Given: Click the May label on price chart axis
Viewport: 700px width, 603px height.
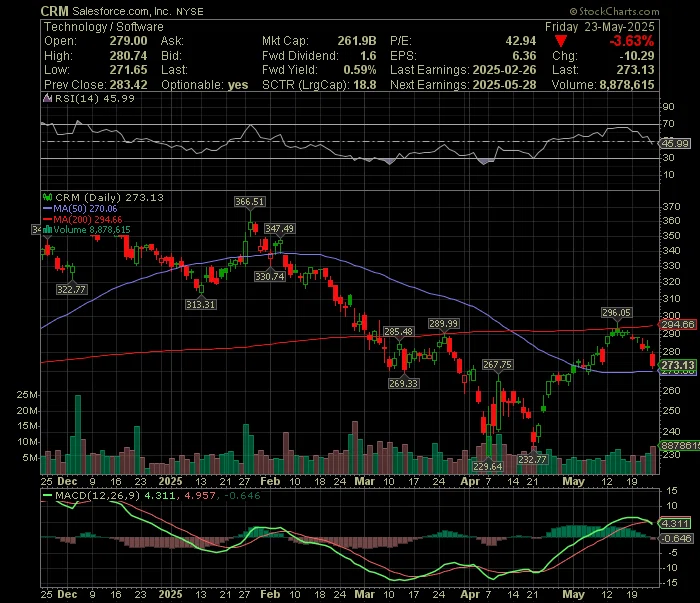Looking at the screenshot, I should [573, 481].
